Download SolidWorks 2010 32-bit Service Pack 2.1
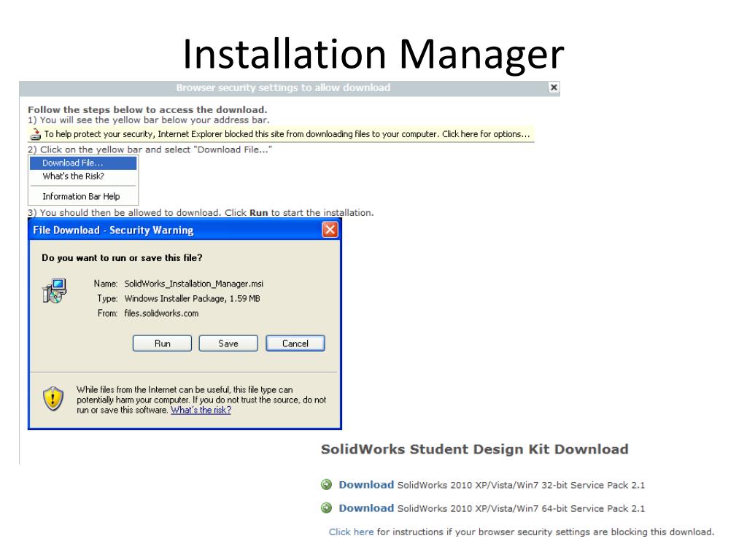 (x=366, y=485)
